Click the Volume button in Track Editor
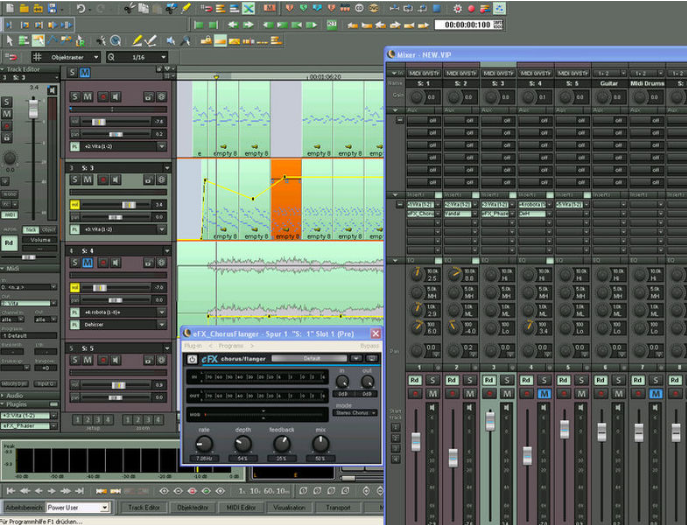 coord(40,240)
